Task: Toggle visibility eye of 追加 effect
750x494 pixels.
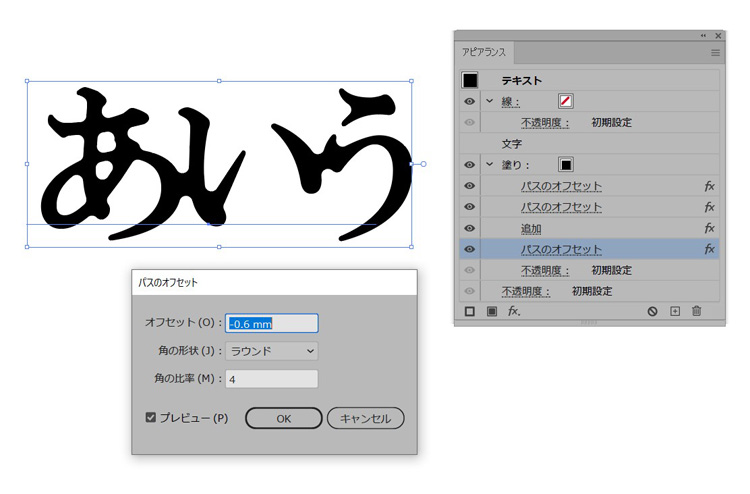Action: coord(470,229)
